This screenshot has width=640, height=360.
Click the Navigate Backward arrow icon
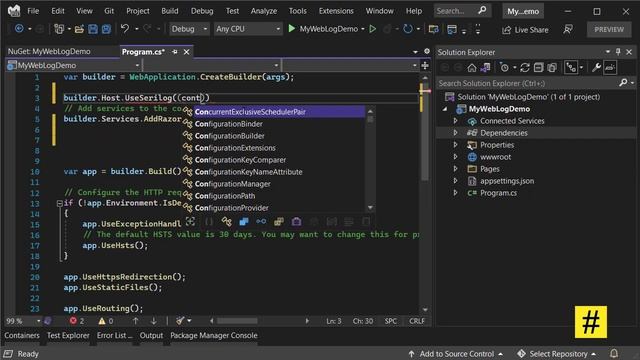(x=19, y=29)
